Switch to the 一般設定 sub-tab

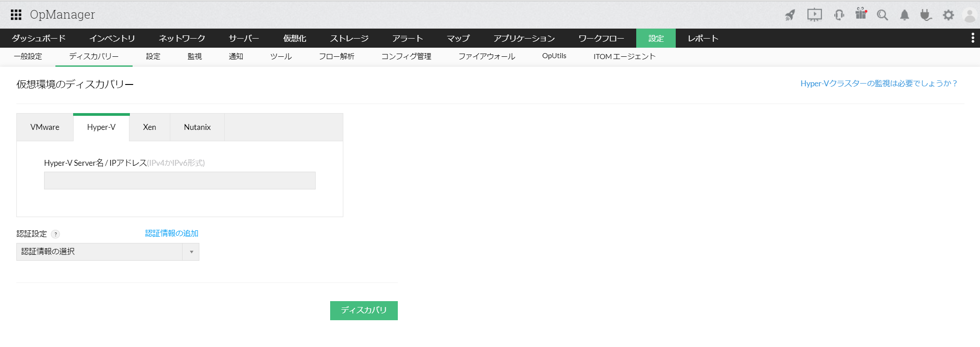point(28,56)
